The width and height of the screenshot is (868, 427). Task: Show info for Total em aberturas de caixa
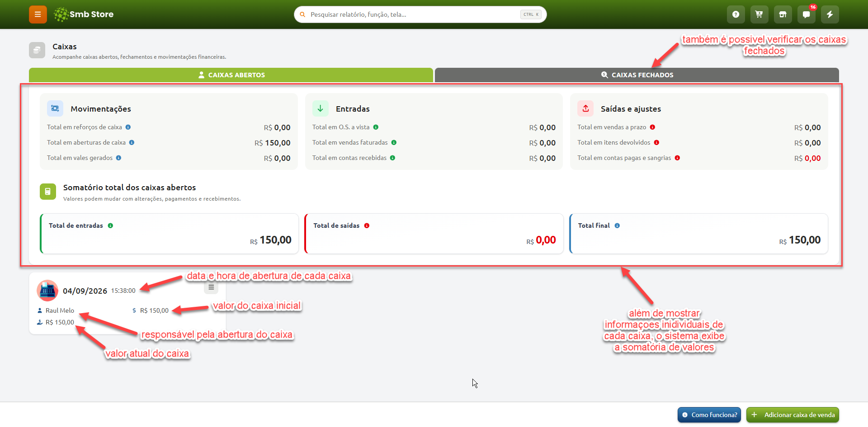[x=132, y=143]
